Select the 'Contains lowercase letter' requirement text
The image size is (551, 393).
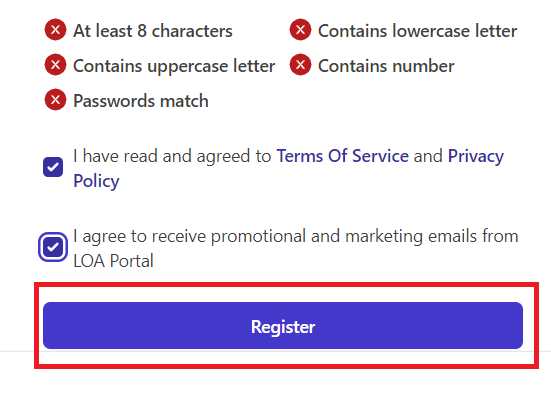[x=417, y=31]
